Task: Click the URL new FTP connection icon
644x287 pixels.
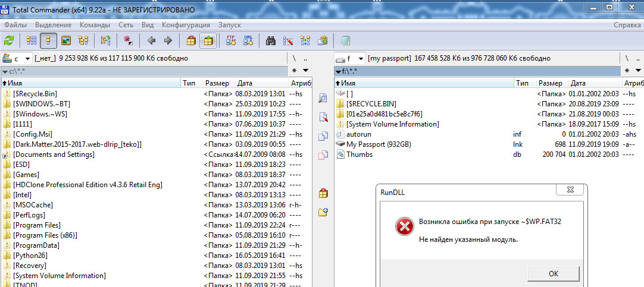Action: [248, 41]
